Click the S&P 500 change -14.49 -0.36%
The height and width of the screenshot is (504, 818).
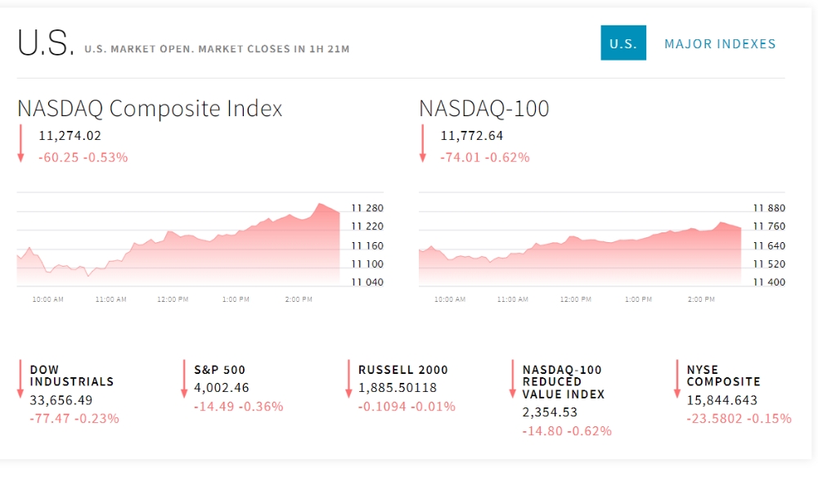pyautogui.click(x=238, y=406)
